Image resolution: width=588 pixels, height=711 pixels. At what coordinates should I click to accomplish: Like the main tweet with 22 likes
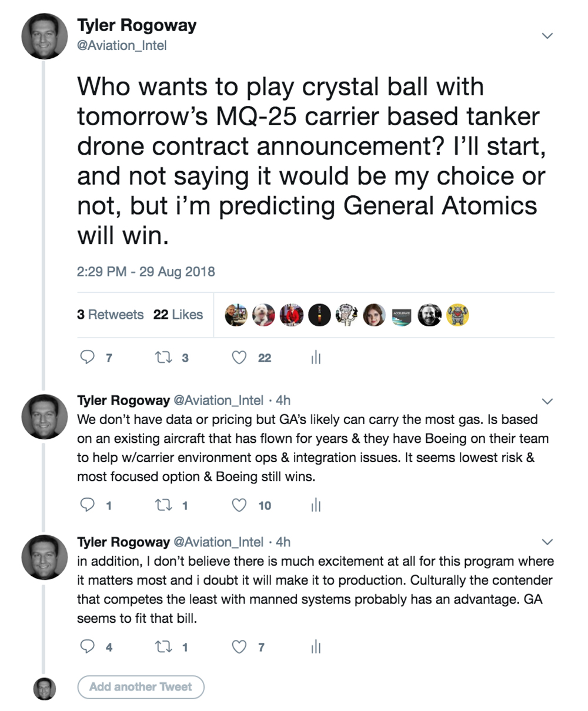239,358
